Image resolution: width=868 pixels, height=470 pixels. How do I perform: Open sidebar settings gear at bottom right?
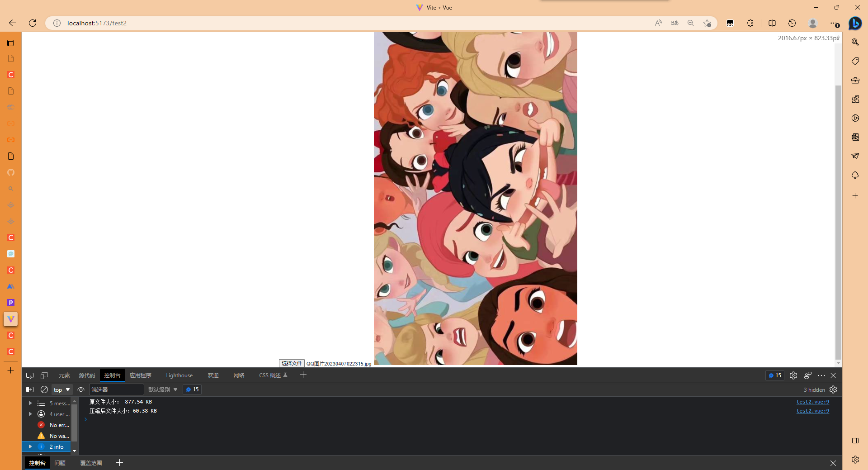[x=855, y=460]
